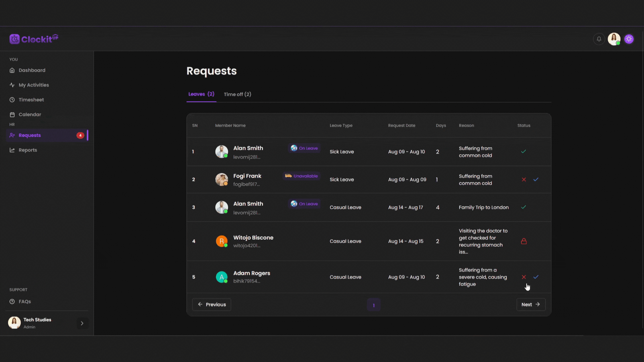The image size is (644, 362).
Task: Click Fogi Frank's avatar
Action: click(221, 179)
